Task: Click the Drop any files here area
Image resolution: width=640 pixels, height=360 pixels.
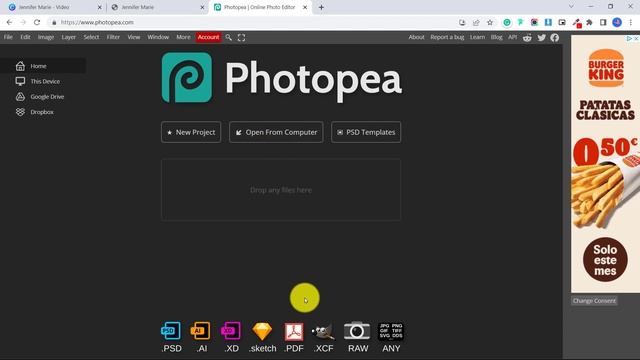Action: [281, 190]
